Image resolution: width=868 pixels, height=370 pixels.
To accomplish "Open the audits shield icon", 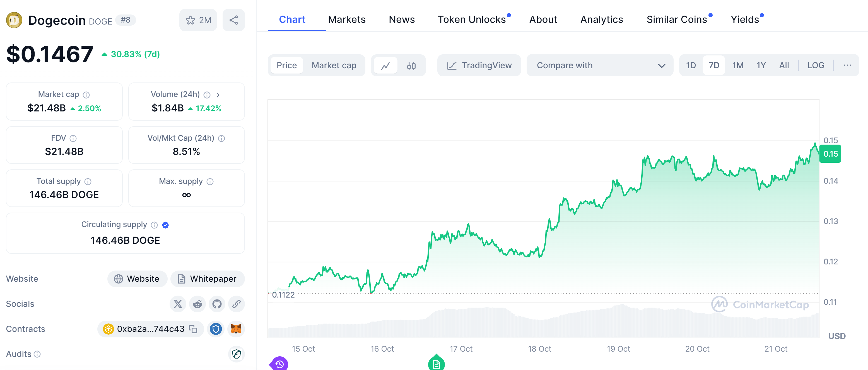I will (236, 354).
